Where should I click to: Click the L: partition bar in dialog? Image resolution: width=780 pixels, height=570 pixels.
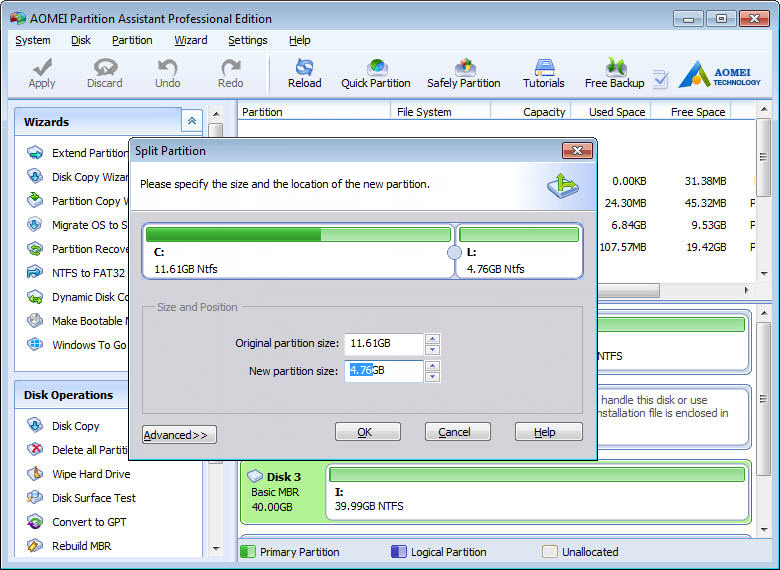pyautogui.click(x=519, y=234)
